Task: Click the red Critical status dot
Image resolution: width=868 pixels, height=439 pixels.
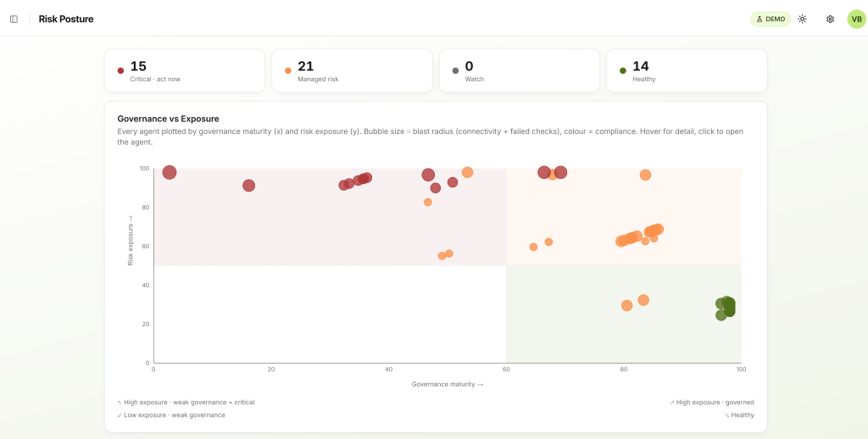Action: click(120, 70)
